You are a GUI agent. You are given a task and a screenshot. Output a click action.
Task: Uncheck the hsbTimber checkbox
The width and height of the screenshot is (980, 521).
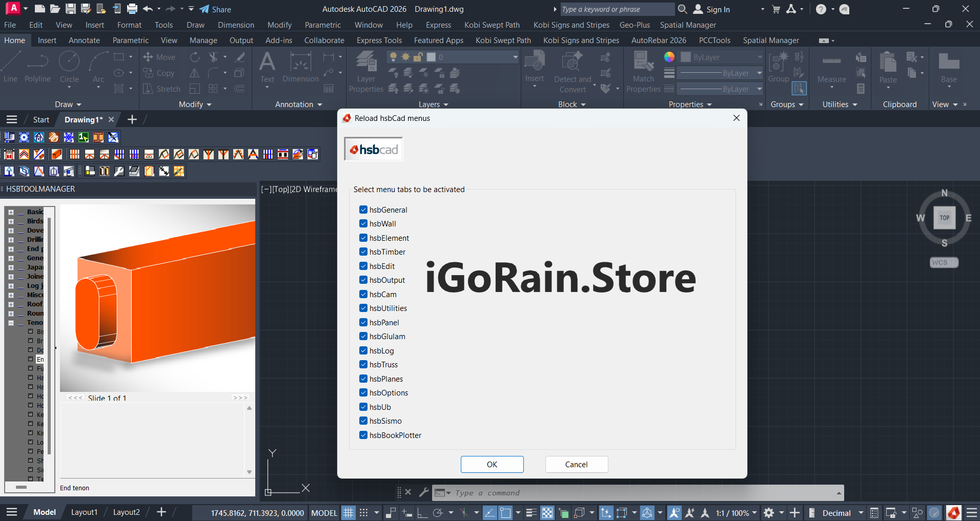click(363, 252)
